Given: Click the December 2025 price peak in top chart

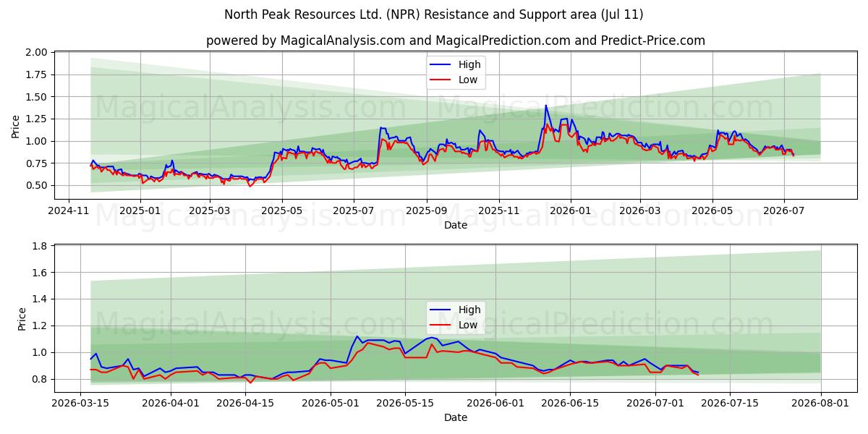Looking at the screenshot, I should (x=546, y=106).
